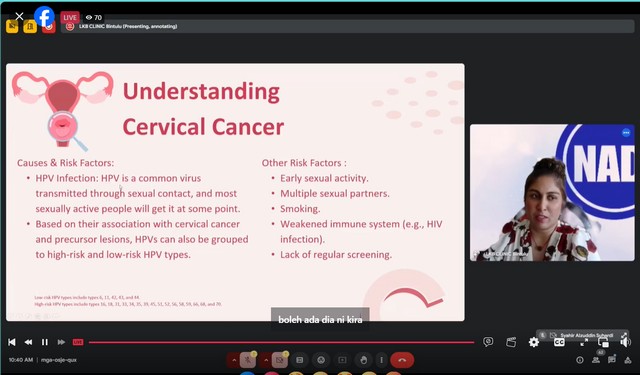Click the meeting info icon
The width and height of the screenshot is (640, 375).
(x=580, y=360)
